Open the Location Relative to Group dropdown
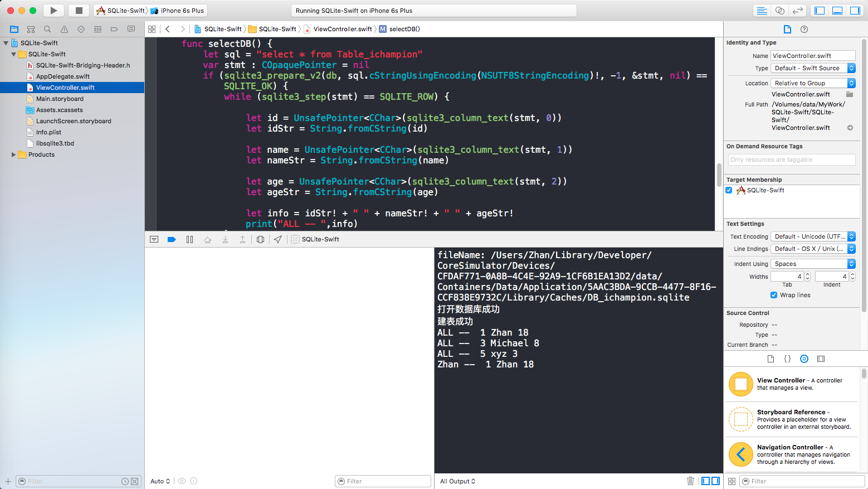The height and width of the screenshot is (489, 868). click(813, 83)
